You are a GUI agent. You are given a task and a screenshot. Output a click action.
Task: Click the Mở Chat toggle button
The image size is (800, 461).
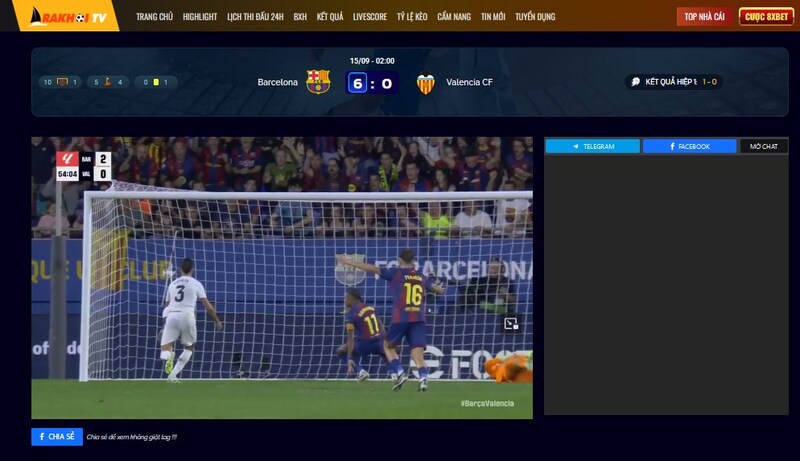(x=764, y=146)
